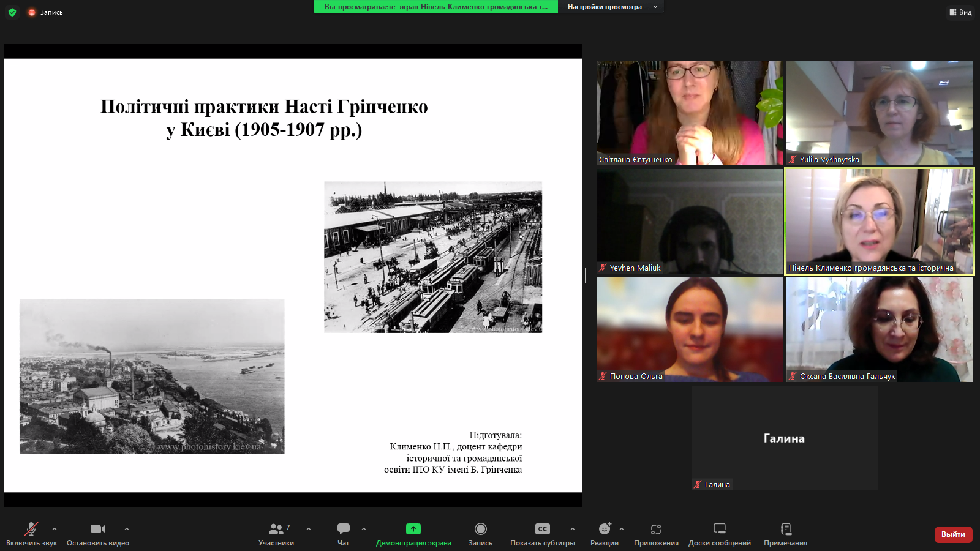Open the Notes (Примечания) icon
Screen dimensions: 980x551
coord(786,529)
